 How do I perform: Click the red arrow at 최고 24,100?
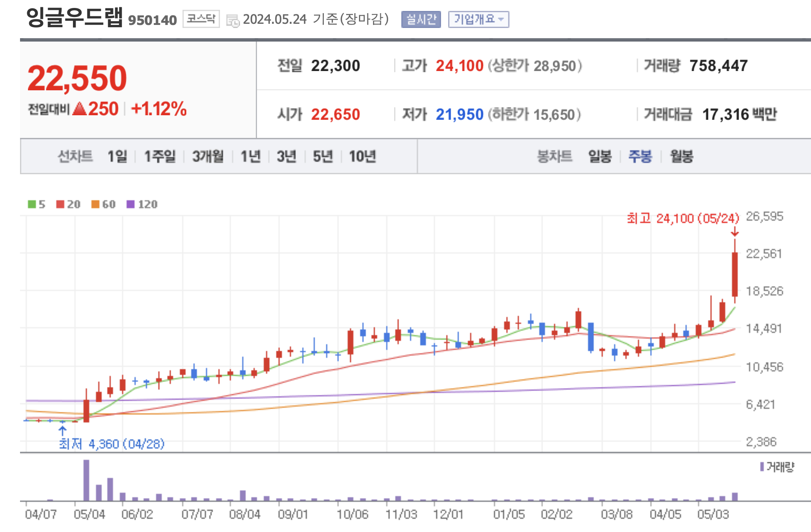735,232
